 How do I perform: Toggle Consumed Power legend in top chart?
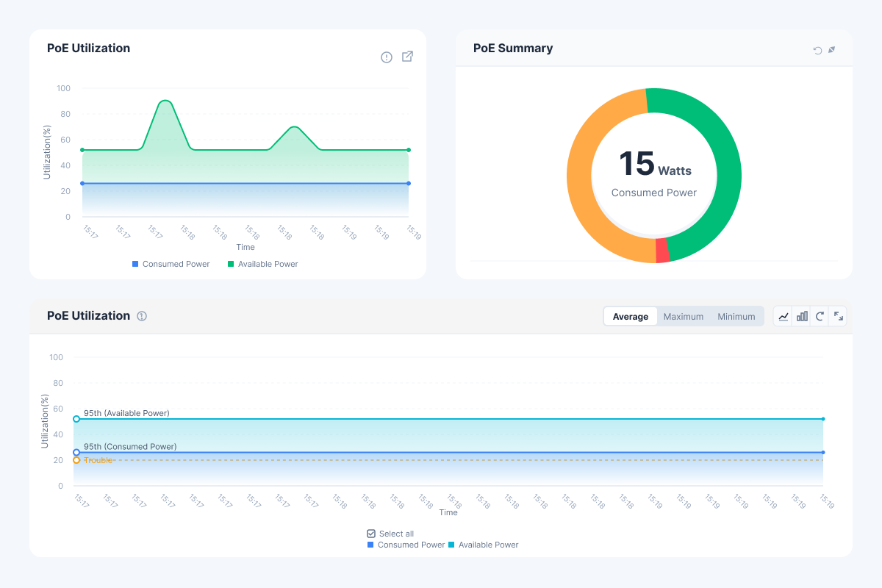171,264
